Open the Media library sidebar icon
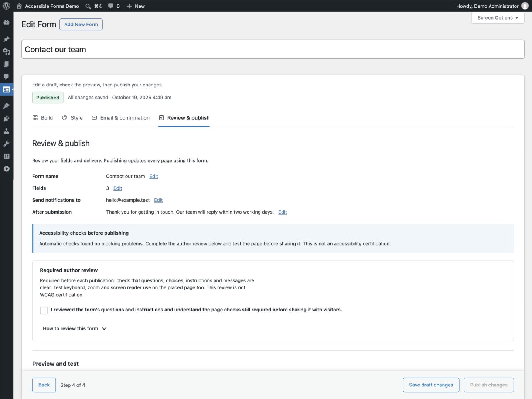Image resolution: width=532 pixels, height=399 pixels. (x=6, y=52)
